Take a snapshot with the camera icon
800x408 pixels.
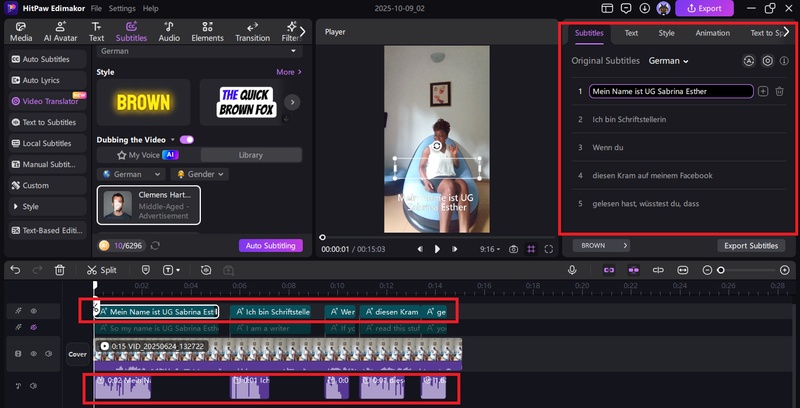point(513,249)
